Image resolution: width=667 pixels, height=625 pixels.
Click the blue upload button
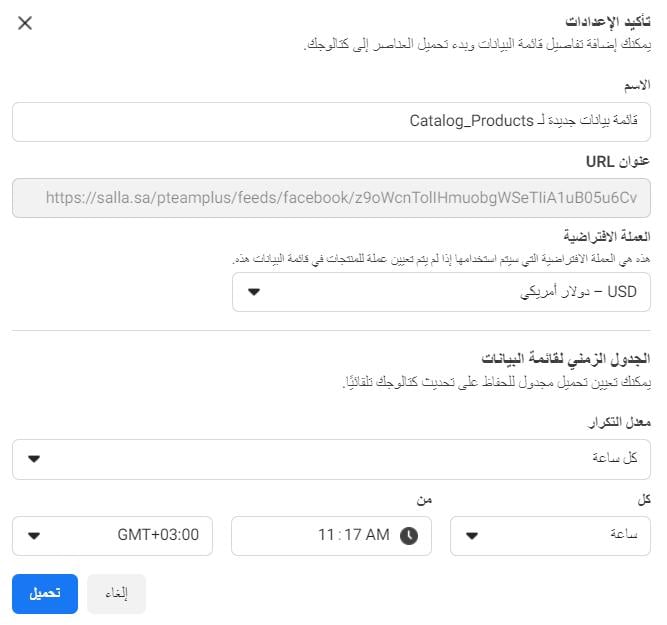pos(45,594)
